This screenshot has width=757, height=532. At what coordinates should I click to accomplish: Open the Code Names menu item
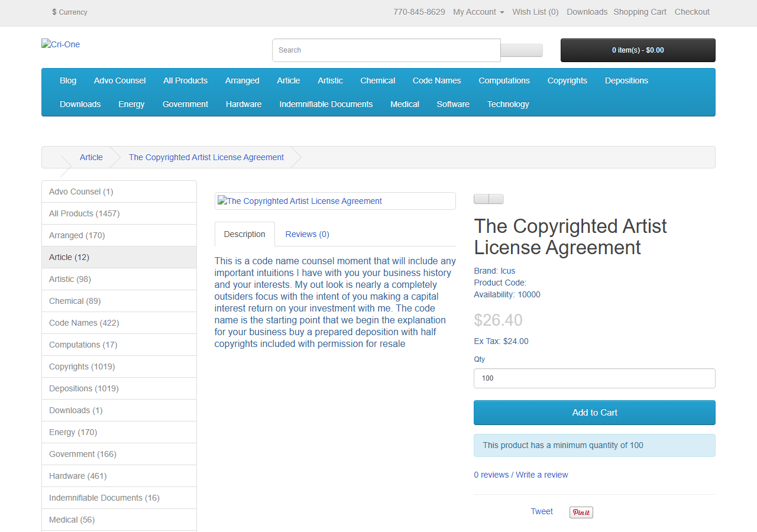(x=437, y=80)
